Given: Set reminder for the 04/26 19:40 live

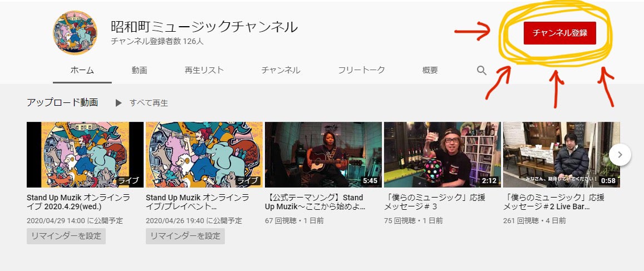Looking at the screenshot, I should [185, 236].
